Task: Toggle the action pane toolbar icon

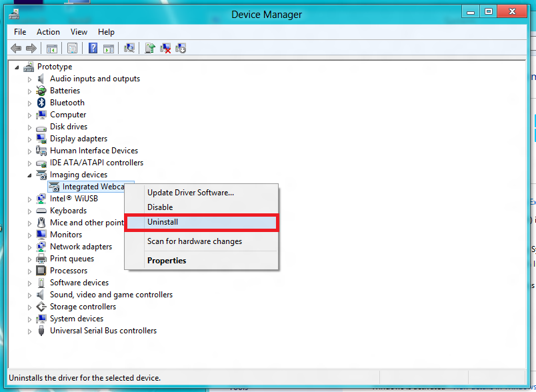Action: tap(109, 49)
